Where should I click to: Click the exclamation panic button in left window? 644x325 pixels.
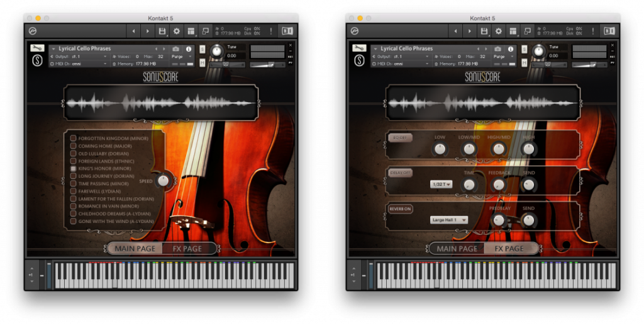click(x=270, y=31)
